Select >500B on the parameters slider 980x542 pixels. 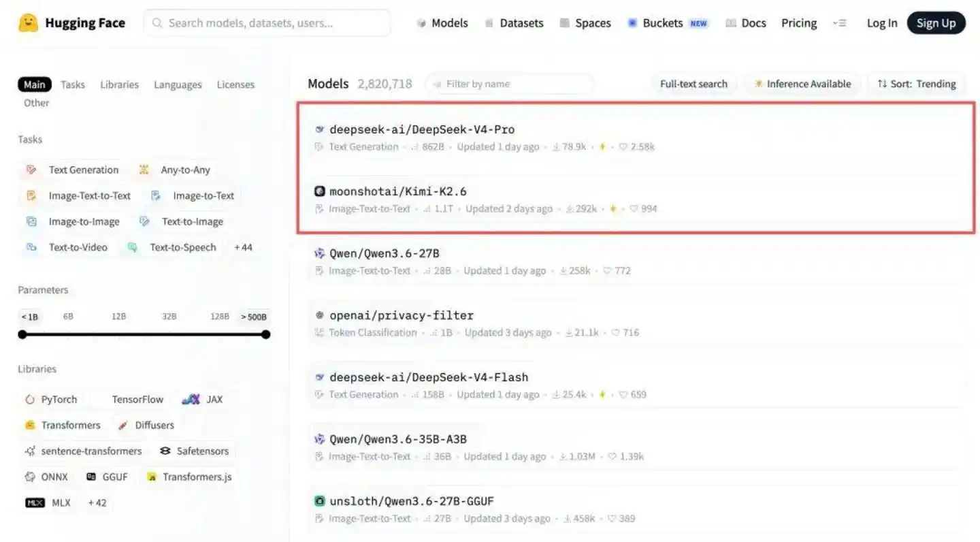point(253,316)
